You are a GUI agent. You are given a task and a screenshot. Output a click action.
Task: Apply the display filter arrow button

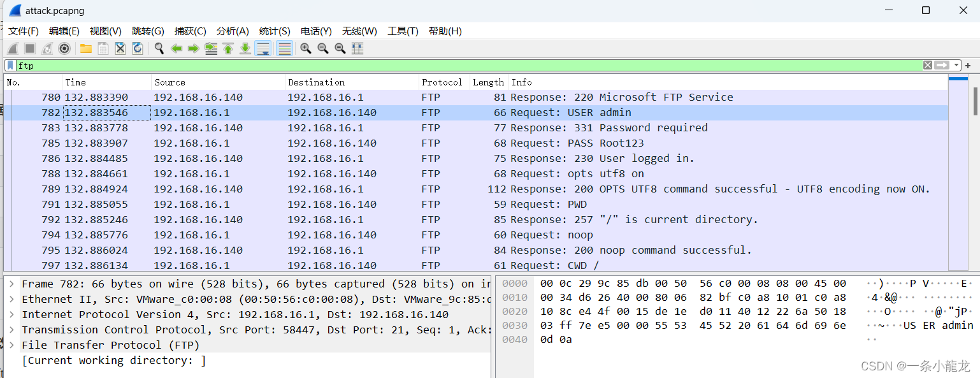[x=942, y=65]
